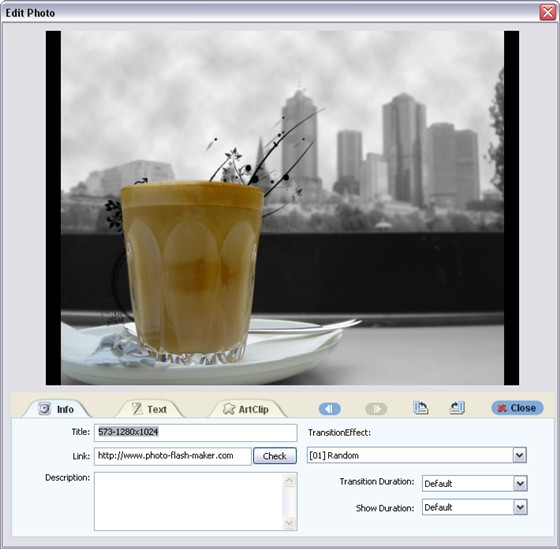Image resolution: width=560 pixels, height=549 pixels.
Task: Rotate the photo clockwise
Action: point(457,408)
